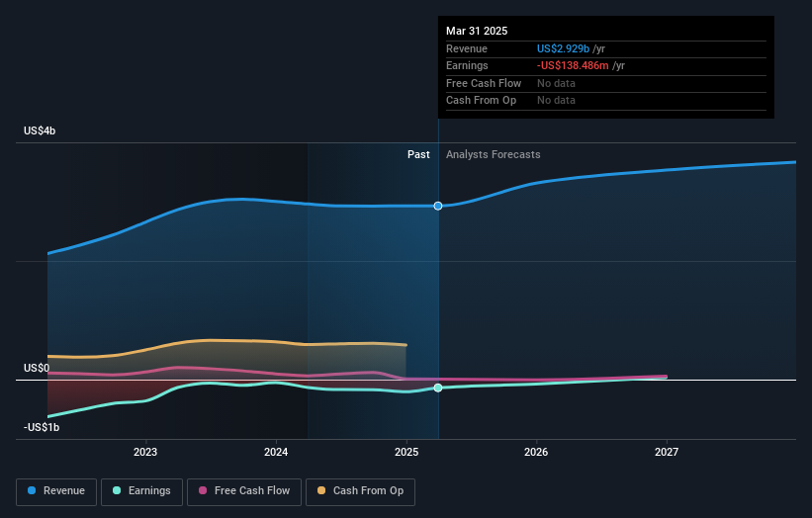The image size is (812, 518).
Task: Click the 2026 axis label
Action: pos(536,452)
